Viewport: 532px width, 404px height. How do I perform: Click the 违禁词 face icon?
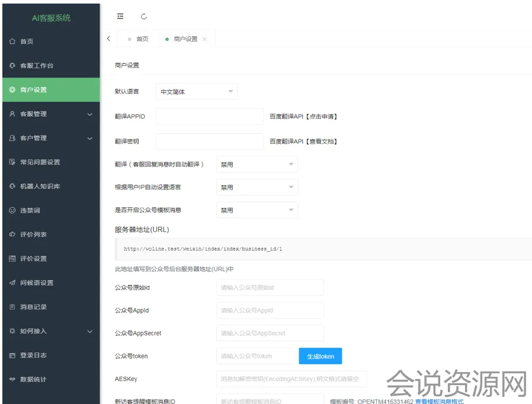(12, 210)
